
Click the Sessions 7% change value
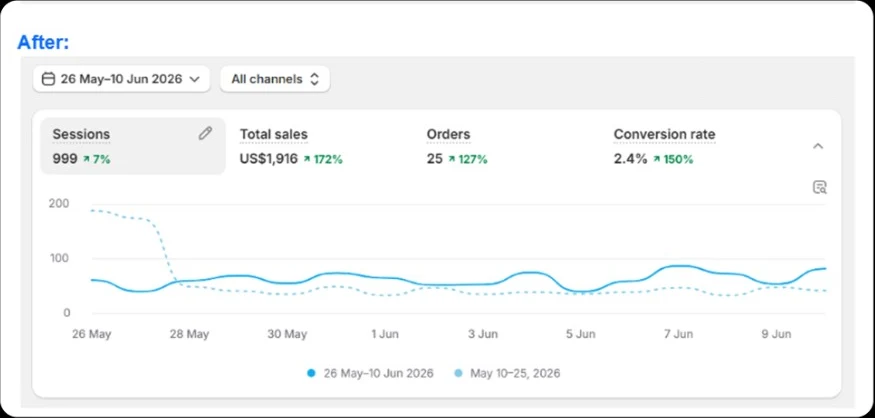pyautogui.click(x=97, y=160)
